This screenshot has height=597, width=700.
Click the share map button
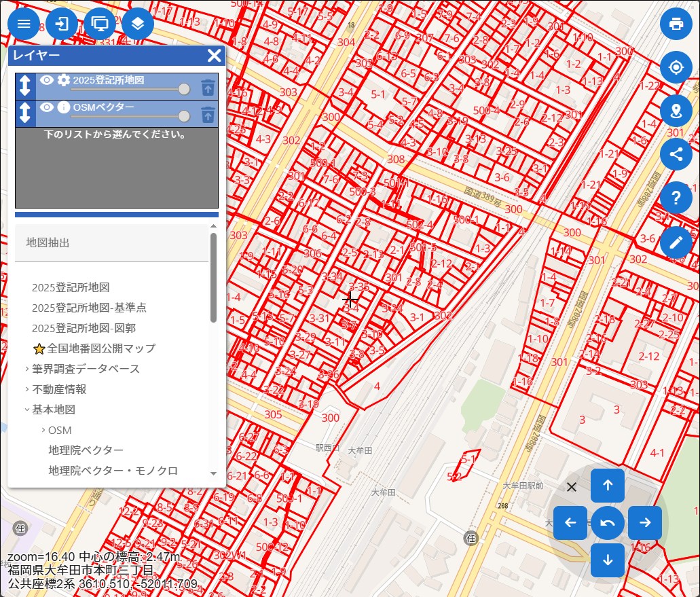coord(676,153)
